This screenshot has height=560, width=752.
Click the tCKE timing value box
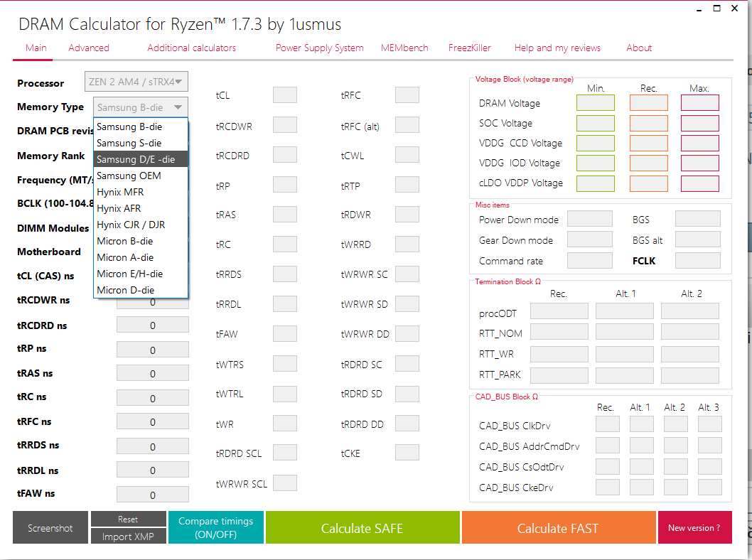[407, 452]
